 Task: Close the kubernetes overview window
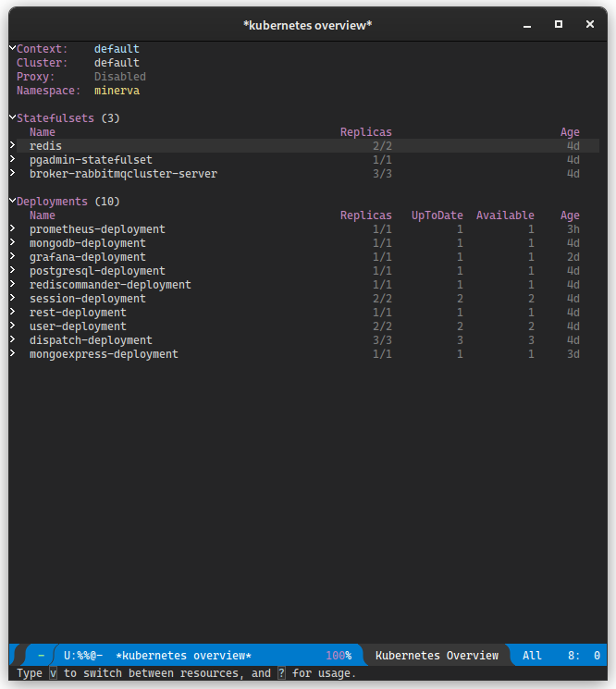tap(590, 24)
